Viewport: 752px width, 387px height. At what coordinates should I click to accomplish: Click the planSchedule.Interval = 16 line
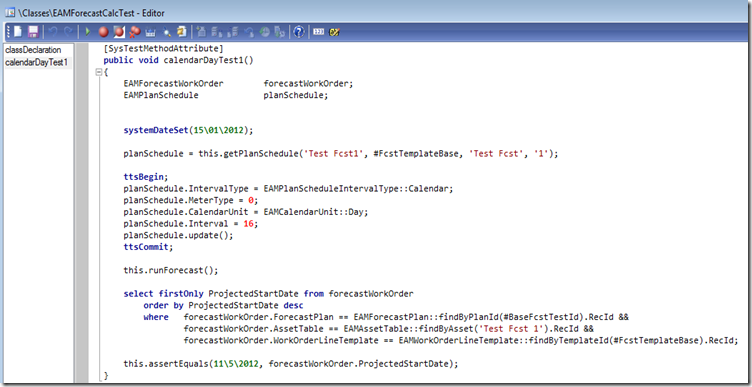pos(191,223)
